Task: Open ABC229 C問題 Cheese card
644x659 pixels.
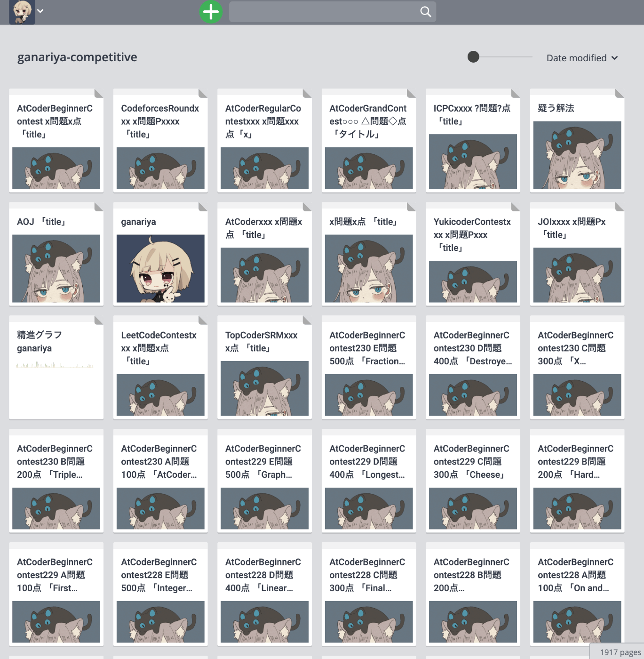Action: tap(473, 481)
